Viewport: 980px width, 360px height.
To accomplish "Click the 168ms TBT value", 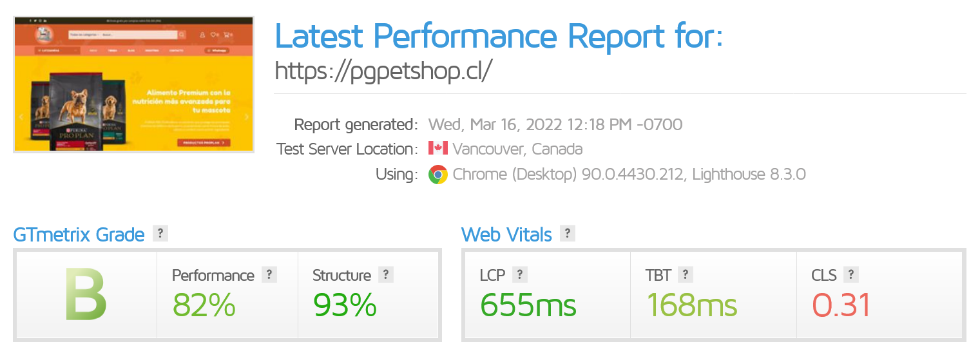I will click(691, 305).
